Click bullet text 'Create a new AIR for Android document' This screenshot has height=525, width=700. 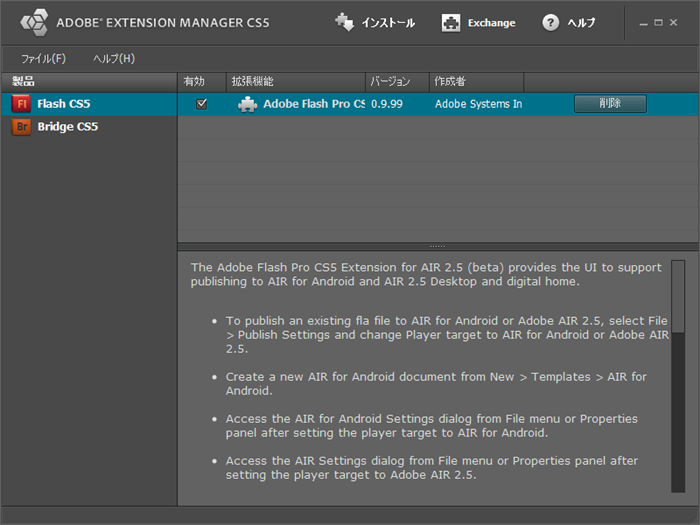pos(436,383)
